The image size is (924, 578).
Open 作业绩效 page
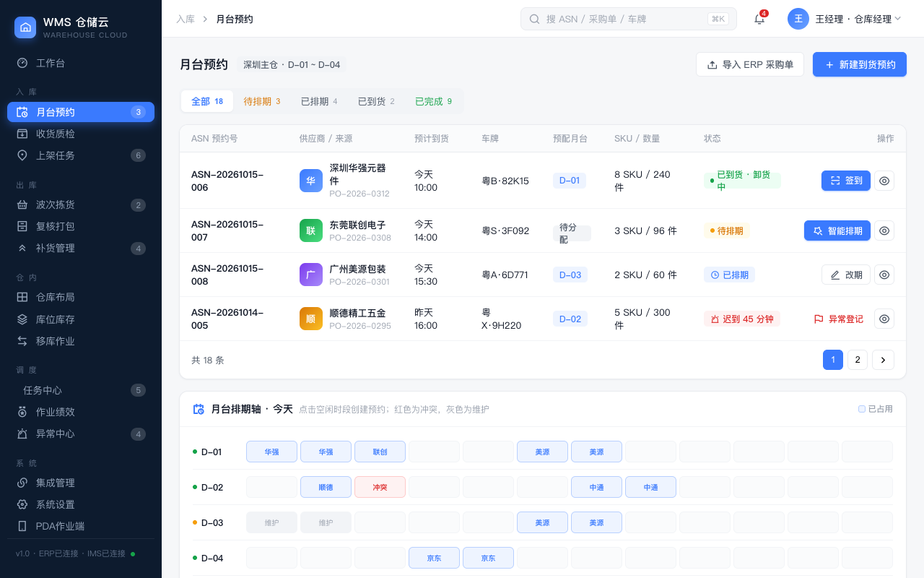pyautogui.click(x=81, y=412)
